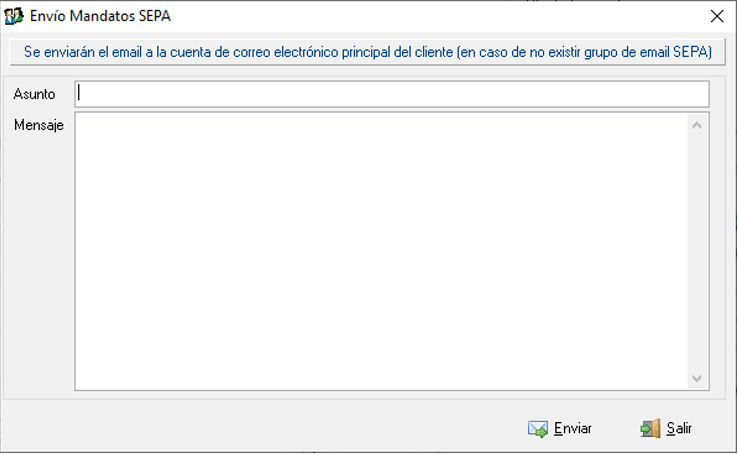
Task: Click the underlined S in Salir
Action: [671, 429]
